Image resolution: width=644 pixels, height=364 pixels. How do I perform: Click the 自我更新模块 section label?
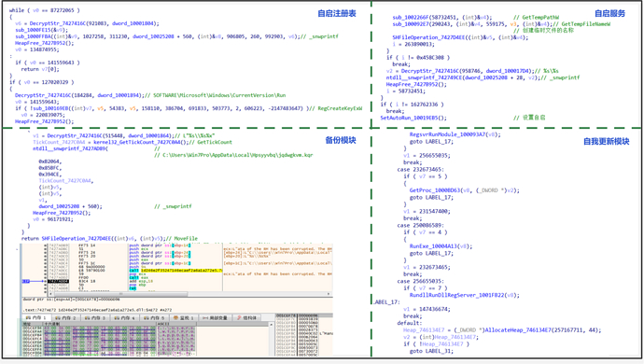(607, 142)
